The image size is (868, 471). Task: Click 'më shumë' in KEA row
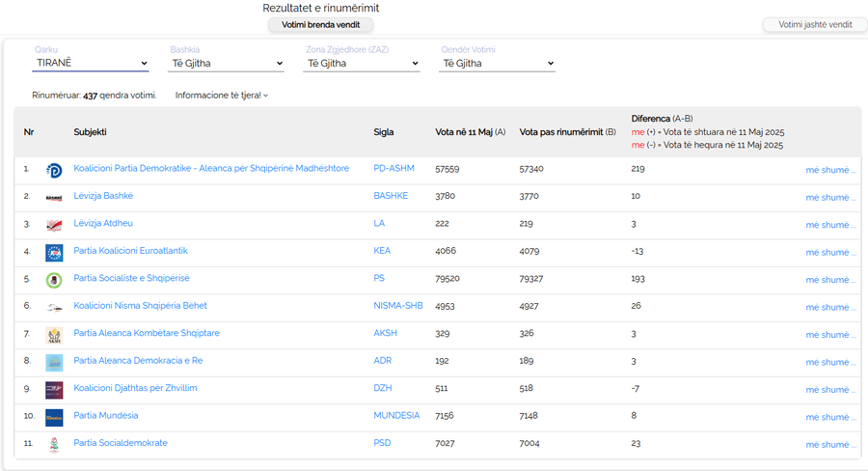tap(831, 252)
